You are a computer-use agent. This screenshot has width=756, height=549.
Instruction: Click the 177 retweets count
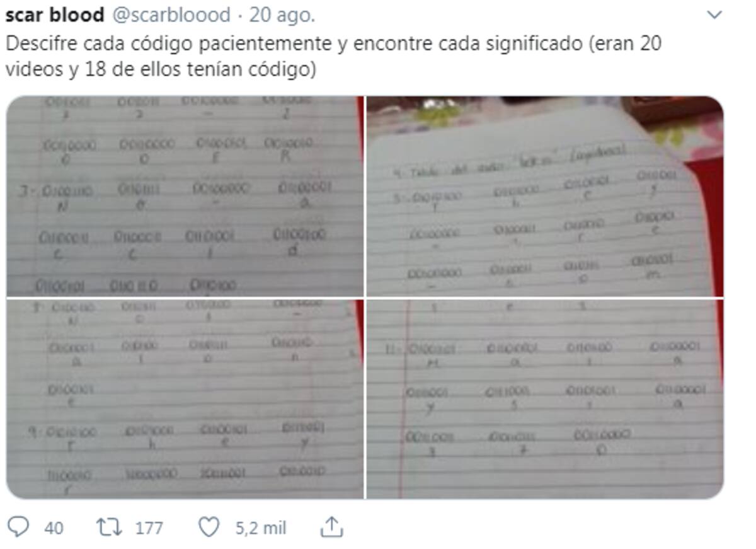pyautogui.click(x=149, y=528)
